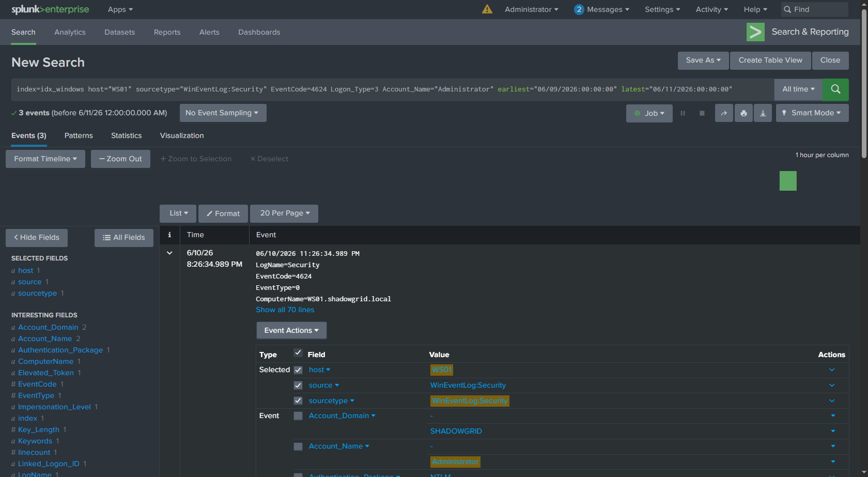Click the event info column icon

pos(169,235)
